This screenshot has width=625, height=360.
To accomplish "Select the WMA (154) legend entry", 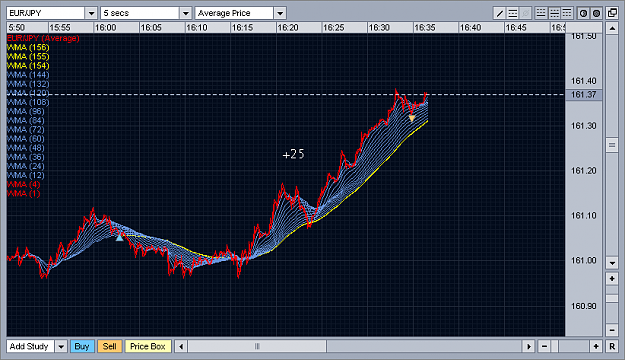I will click(28, 66).
